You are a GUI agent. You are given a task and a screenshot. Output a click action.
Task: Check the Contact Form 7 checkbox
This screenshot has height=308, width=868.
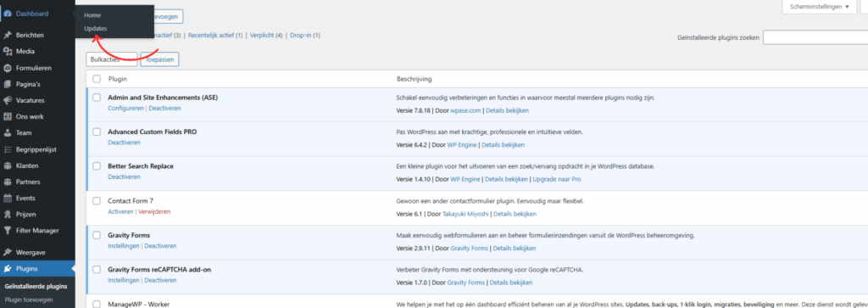tap(97, 200)
